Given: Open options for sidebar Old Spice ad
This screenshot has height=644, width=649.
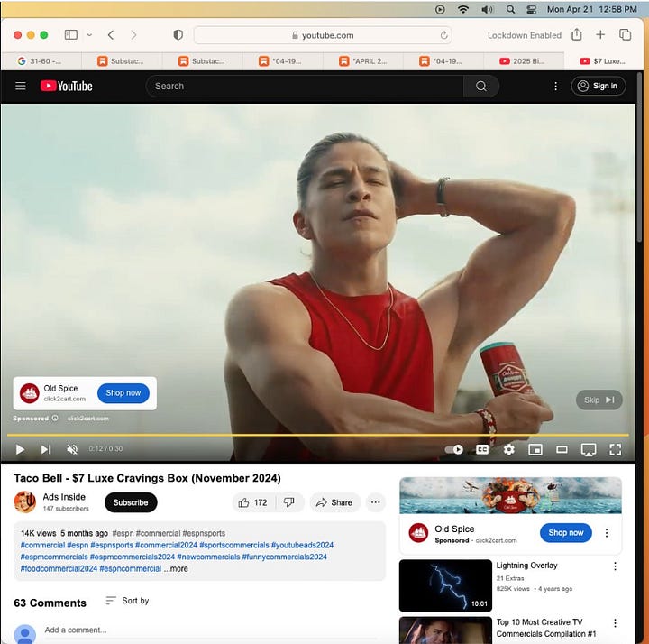Looking at the screenshot, I should pyautogui.click(x=607, y=533).
